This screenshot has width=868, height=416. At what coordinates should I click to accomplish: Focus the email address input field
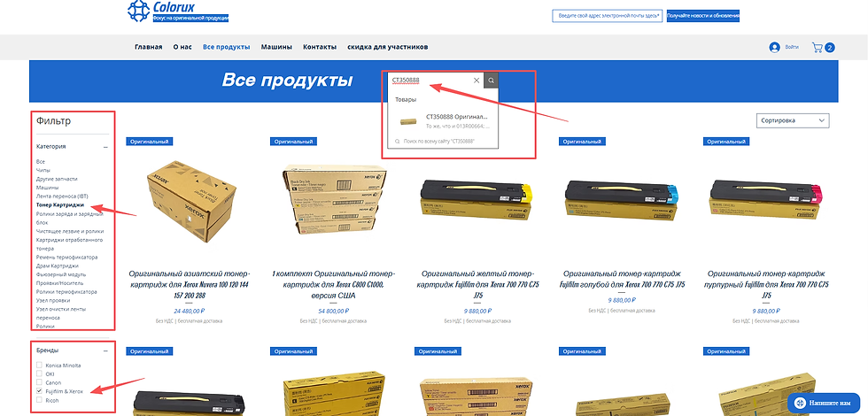point(608,16)
